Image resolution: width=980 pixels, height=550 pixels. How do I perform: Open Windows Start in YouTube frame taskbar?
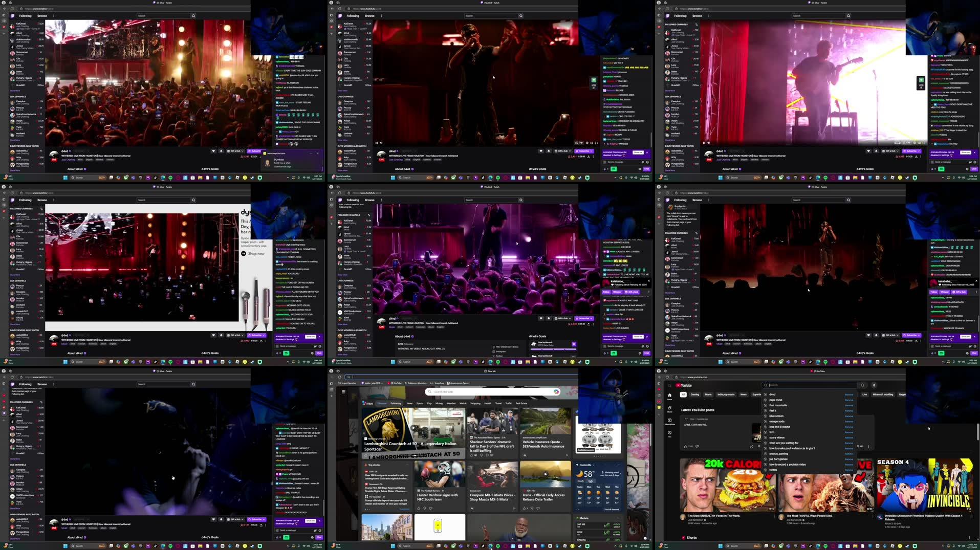(720, 546)
